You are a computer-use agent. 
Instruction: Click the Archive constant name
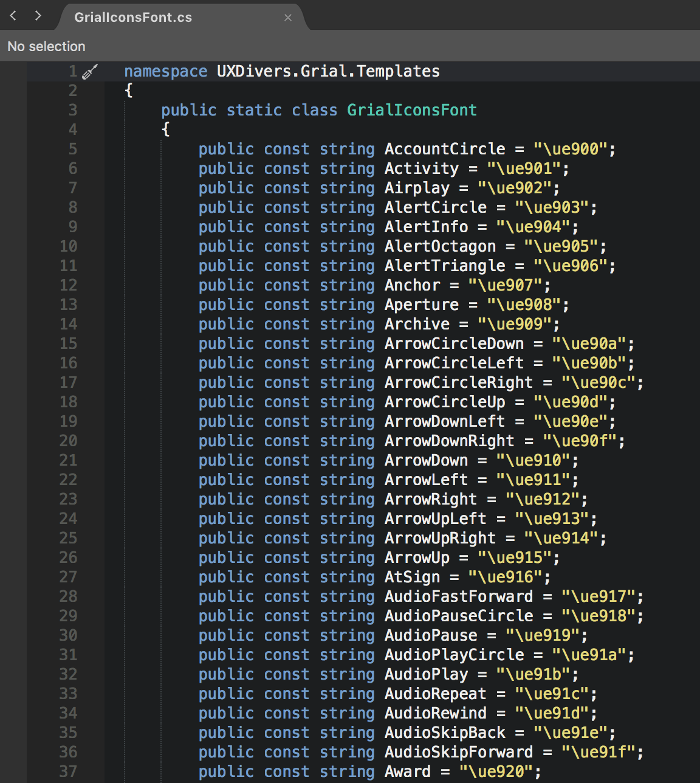(x=417, y=324)
